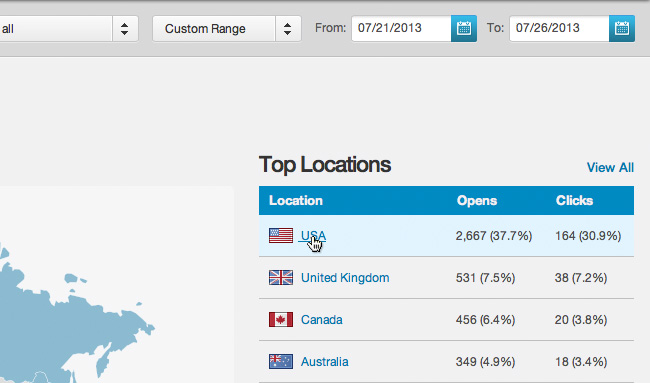650x383 pixels.
Task: Select the From date field 07/21/2013
Action: point(401,29)
